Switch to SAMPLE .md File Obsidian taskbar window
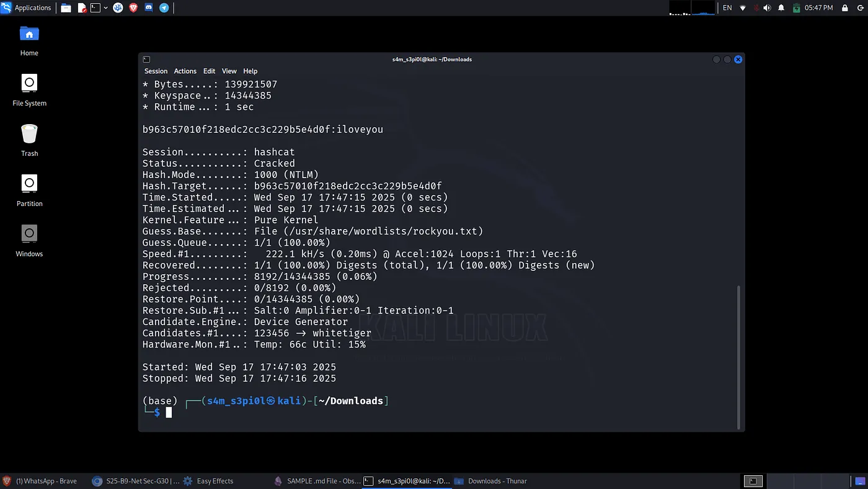Screen dimensions: 868x489 pyautogui.click(x=316, y=481)
